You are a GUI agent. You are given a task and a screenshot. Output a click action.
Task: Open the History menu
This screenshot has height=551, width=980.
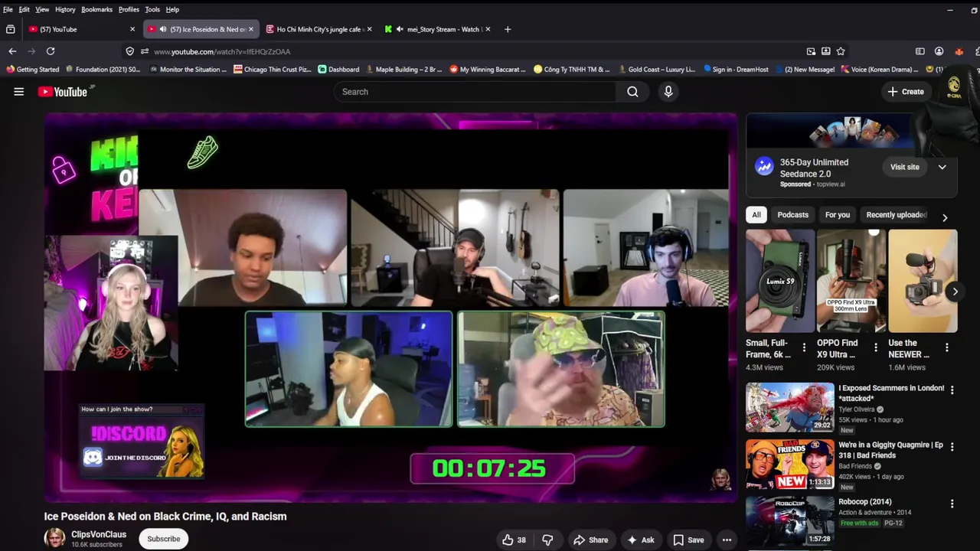point(65,9)
